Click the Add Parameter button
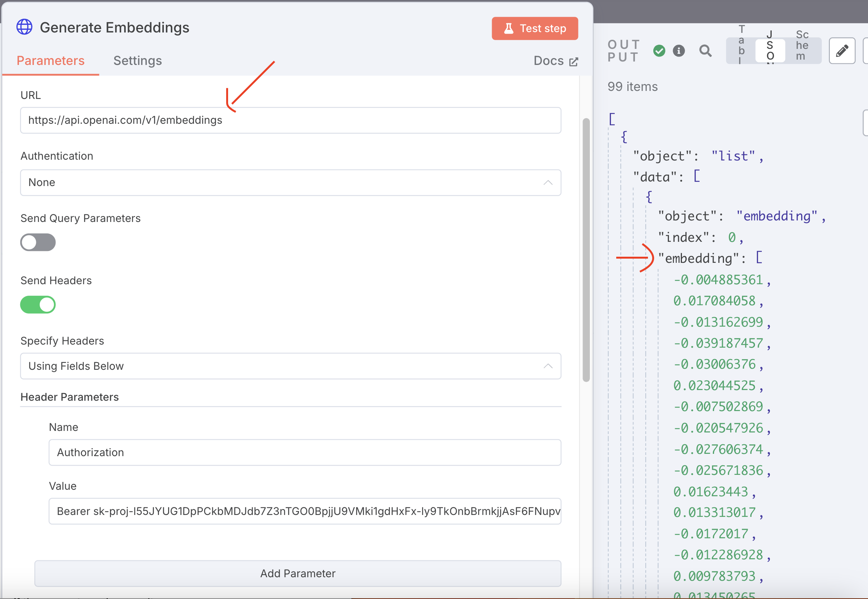868x599 pixels. pyautogui.click(x=298, y=573)
